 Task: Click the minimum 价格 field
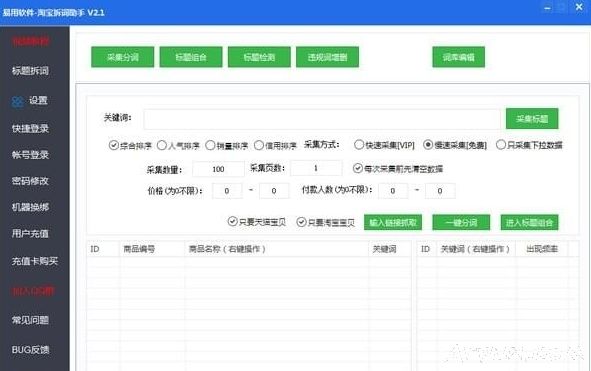227,191
